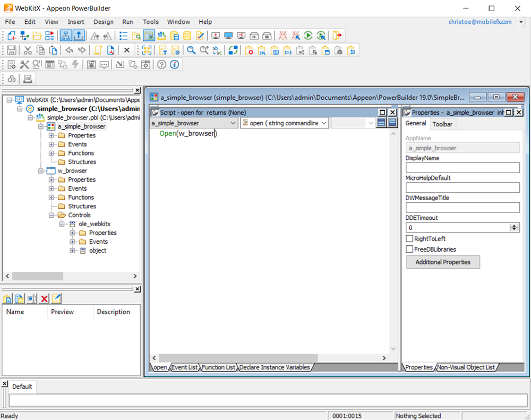The height and width of the screenshot is (420, 531).
Task: Click the Save floppy disk icon
Action: click(12, 50)
